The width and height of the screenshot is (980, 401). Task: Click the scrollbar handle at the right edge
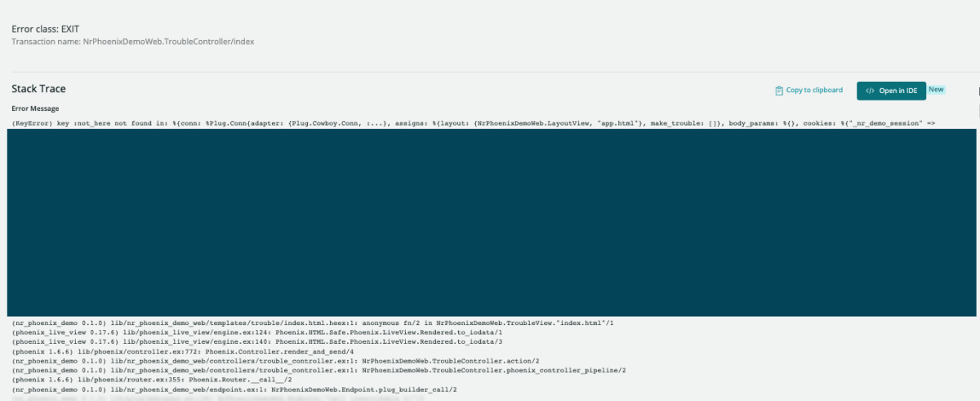coord(978,91)
